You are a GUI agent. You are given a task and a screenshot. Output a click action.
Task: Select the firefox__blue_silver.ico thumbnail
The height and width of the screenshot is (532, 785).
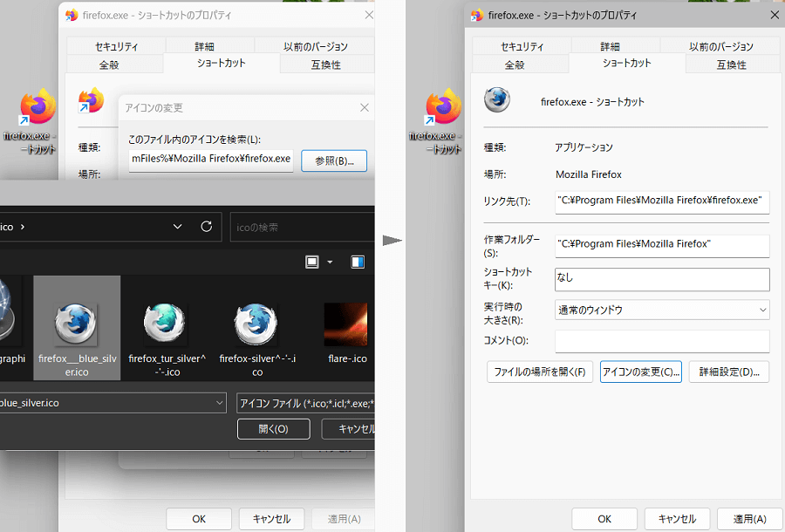[x=77, y=328]
